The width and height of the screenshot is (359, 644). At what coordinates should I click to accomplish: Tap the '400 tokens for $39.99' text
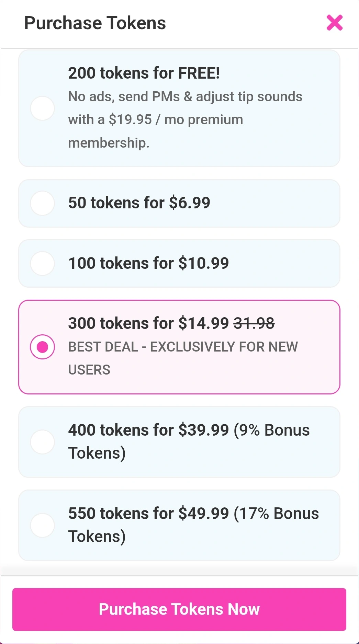click(148, 430)
